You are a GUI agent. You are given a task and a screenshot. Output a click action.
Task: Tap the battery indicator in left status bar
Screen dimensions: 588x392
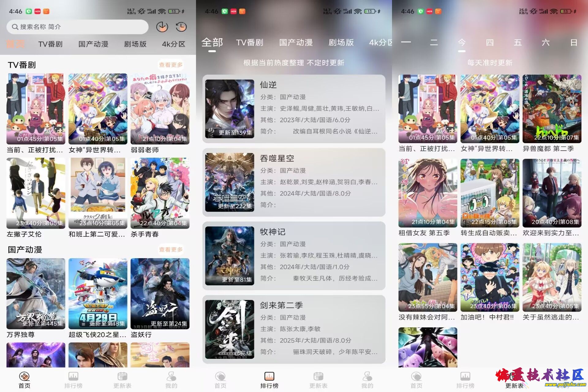pos(174,11)
